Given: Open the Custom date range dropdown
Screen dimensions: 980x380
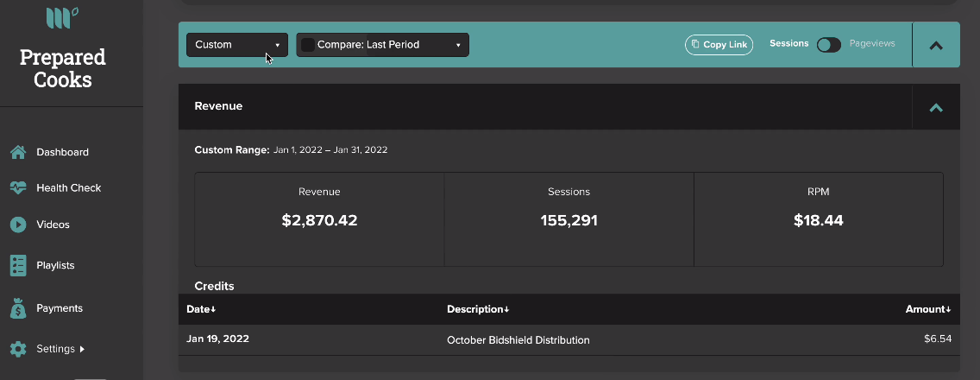Looking at the screenshot, I should [x=237, y=44].
